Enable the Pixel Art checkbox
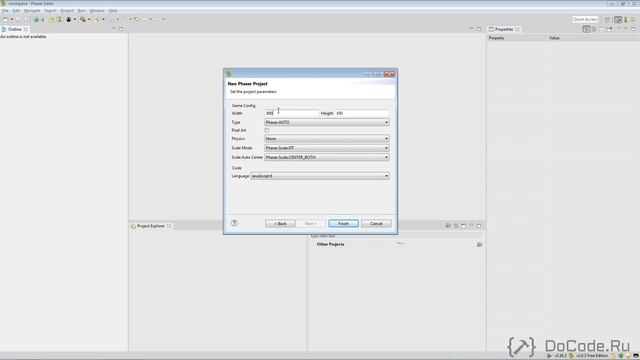The height and width of the screenshot is (360, 640). click(x=267, y=130)
